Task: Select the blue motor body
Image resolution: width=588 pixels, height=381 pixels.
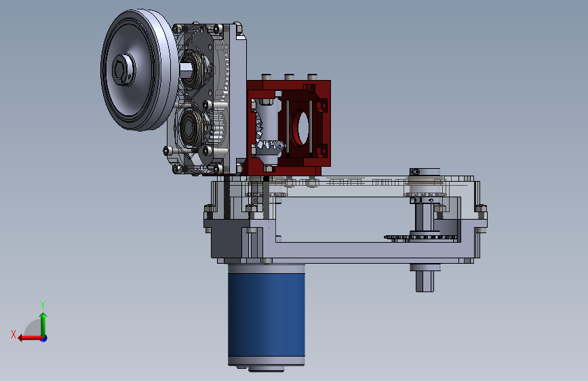Action: click(267, 315)
